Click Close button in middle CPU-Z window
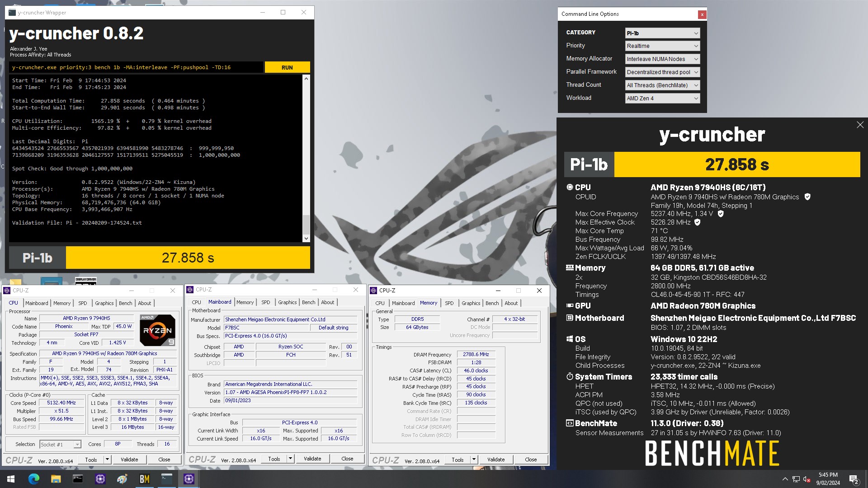868x488 pixels. coord(347,459)
